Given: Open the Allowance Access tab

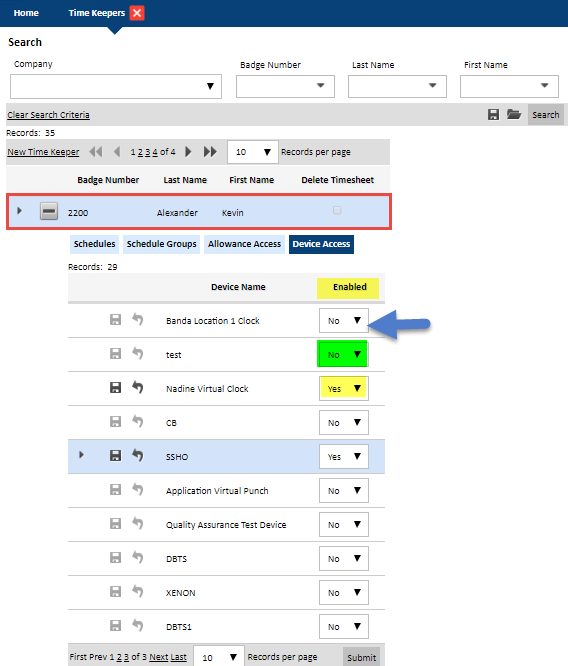Looking at the screenshot, I should [x=244, y=244].
